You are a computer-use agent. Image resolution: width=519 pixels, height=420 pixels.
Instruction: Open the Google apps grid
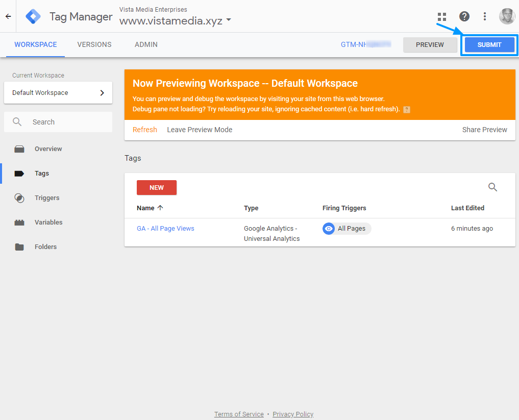(x=442, y=17)
